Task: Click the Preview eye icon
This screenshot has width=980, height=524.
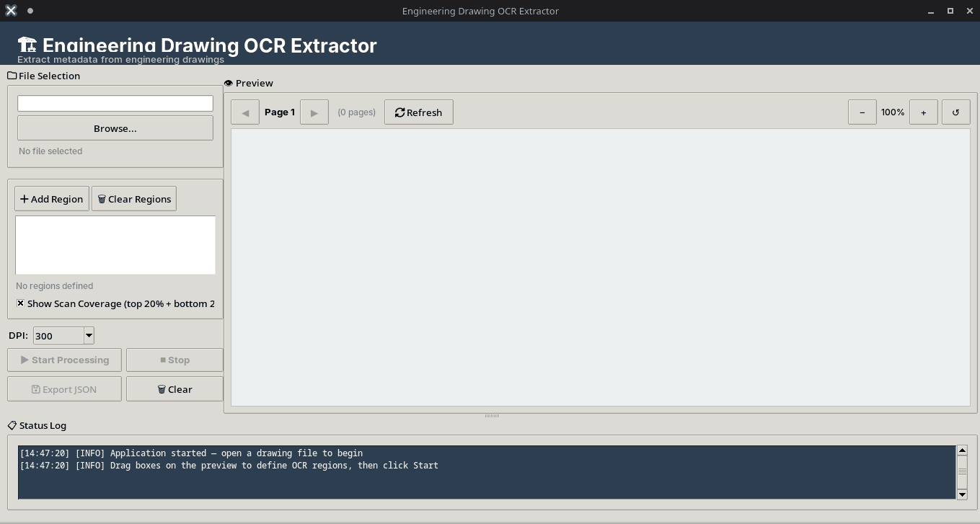Action: point(229,84)
